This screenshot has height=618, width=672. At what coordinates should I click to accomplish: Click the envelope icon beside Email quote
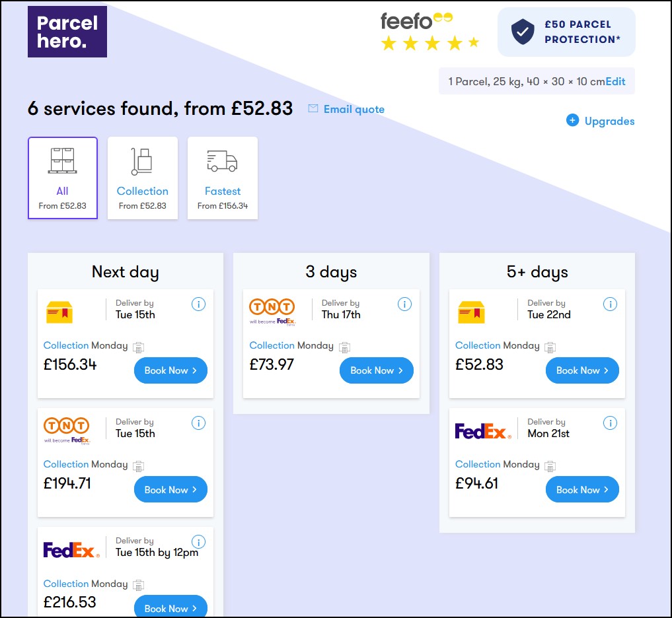pos(313,109)
